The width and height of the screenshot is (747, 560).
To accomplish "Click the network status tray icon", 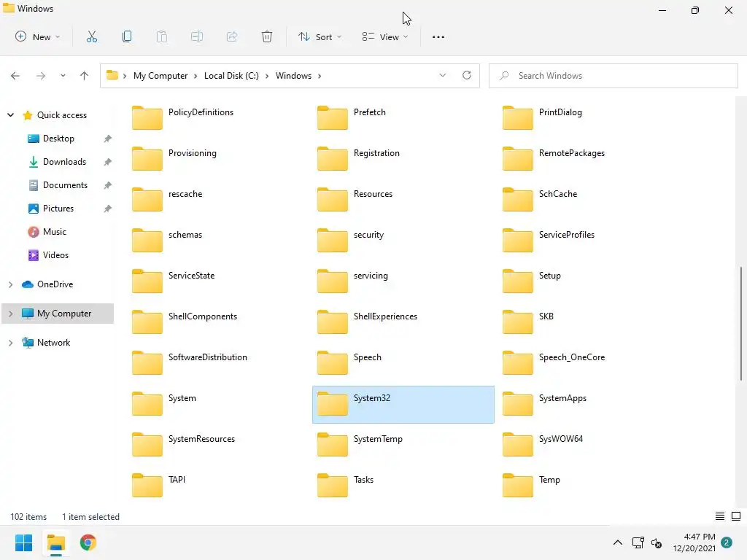I will [x=638, y=542].
